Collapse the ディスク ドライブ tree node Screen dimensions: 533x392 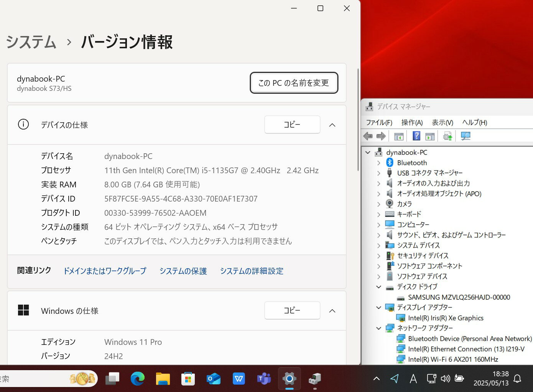[x=379, y=287]
